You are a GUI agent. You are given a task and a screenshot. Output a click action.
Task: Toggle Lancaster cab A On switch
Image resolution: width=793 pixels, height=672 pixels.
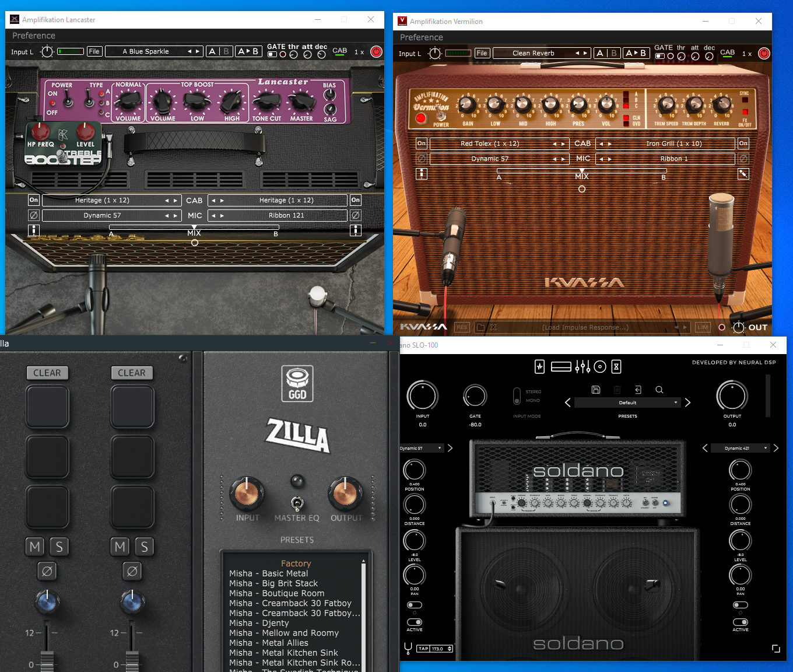click(x=34, y=200)
